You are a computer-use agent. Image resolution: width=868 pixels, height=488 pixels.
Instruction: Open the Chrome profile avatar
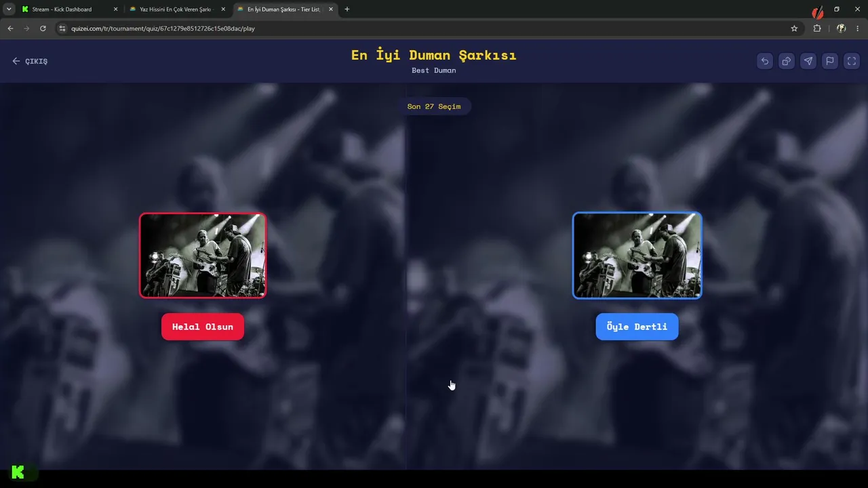(841, 28)
